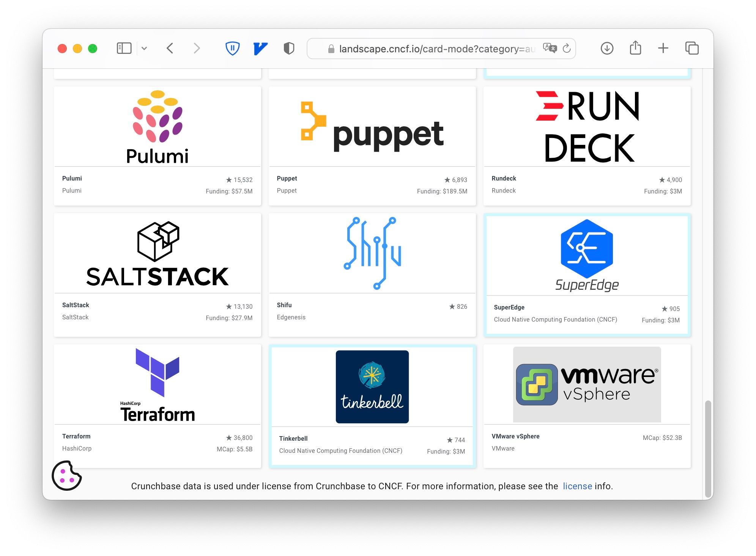The width and height of the screenshot is (756, 556).
Task: Click the Pulumi card title text
Action: (72, 178)
